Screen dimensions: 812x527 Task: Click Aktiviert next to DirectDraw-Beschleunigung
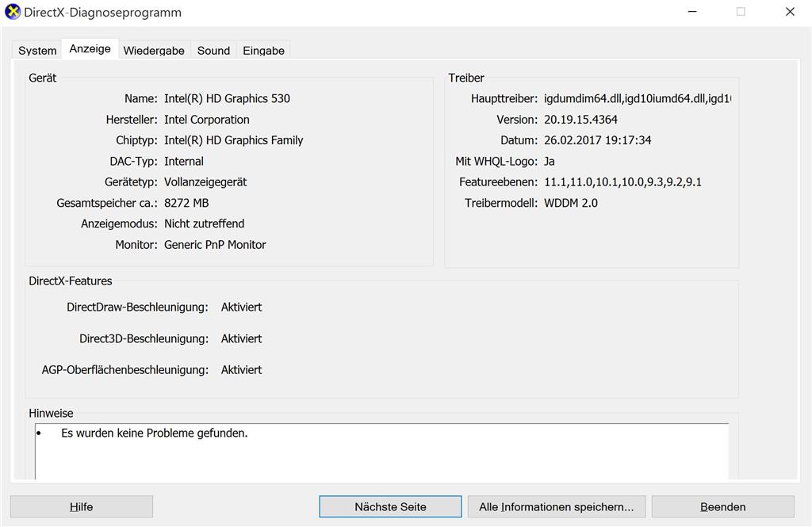coord(241,307)
